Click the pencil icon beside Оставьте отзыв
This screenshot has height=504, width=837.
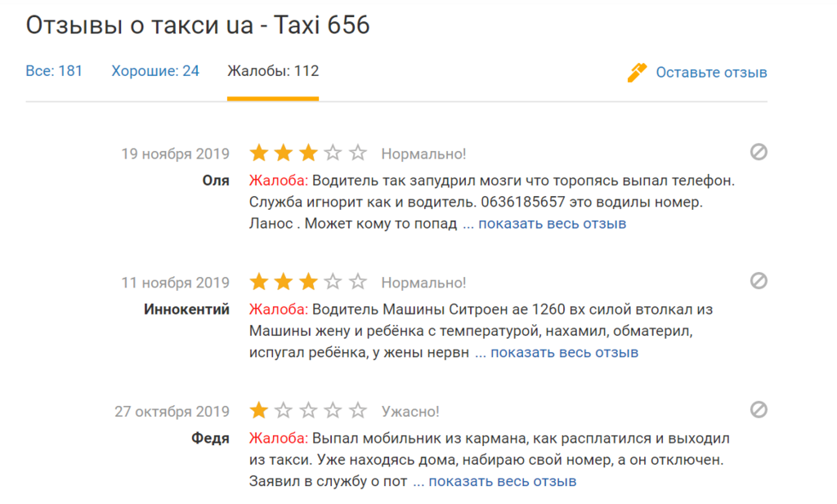point(637,72)
